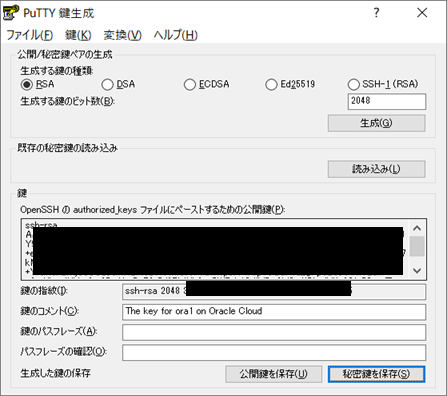Click the key fingerprint field

click(274, 291)
